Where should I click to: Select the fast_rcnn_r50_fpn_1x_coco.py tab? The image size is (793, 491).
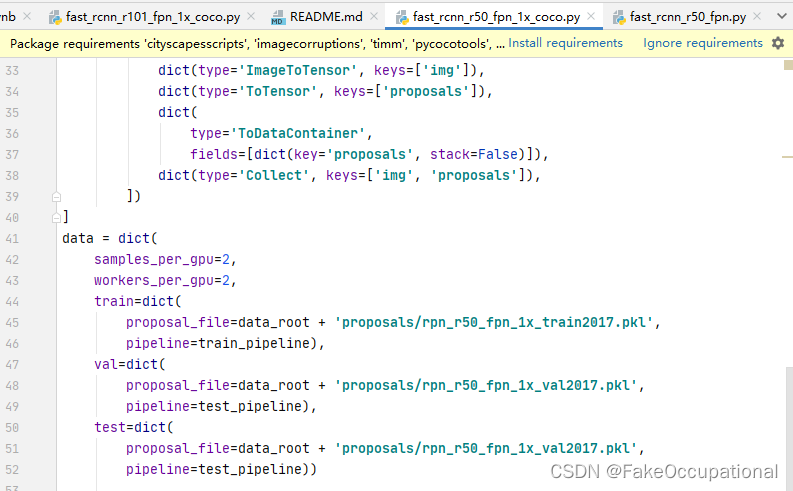pyautogui.click(x=496, y=17)
